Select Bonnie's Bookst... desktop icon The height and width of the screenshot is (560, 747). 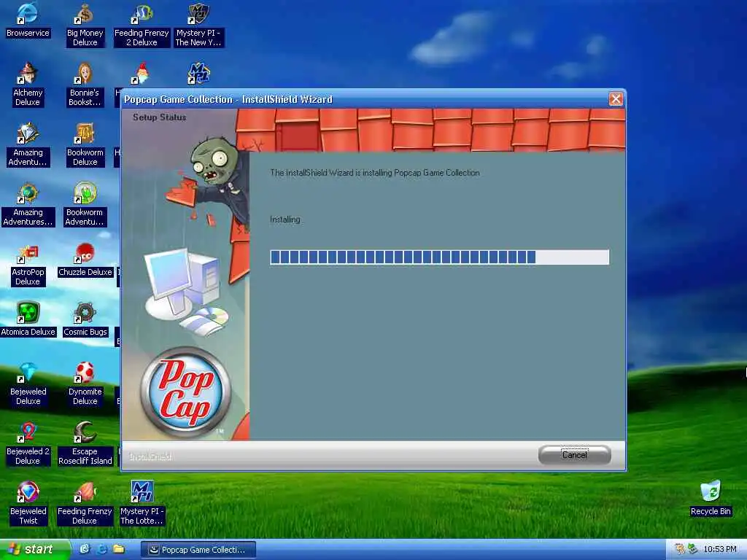(85, 85)
